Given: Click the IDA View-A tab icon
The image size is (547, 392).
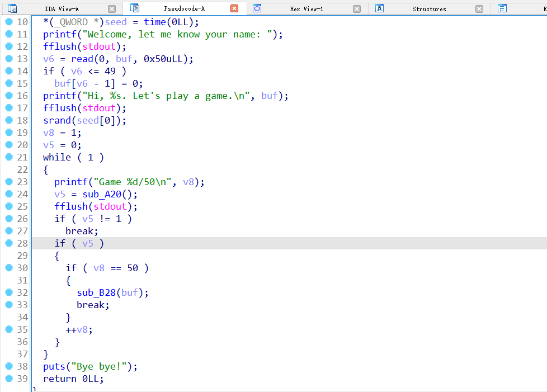Looking at the screenshot, I should pyautogui.click(x=12, y=8).
